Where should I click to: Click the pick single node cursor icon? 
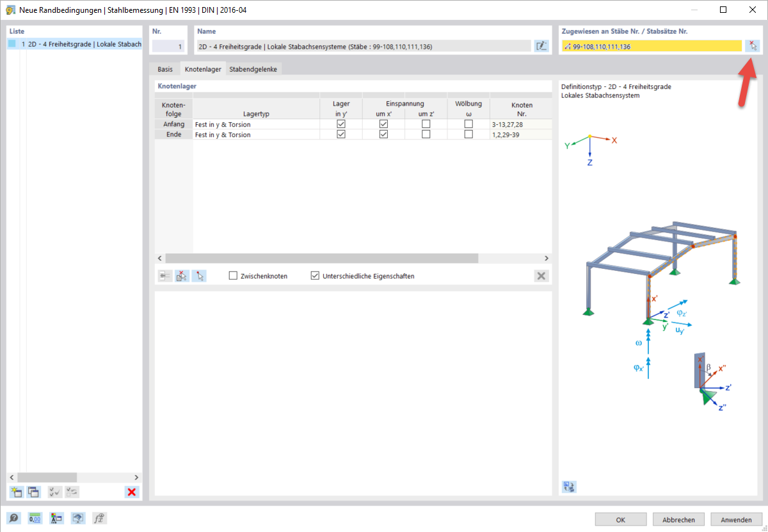coord(200,276)
